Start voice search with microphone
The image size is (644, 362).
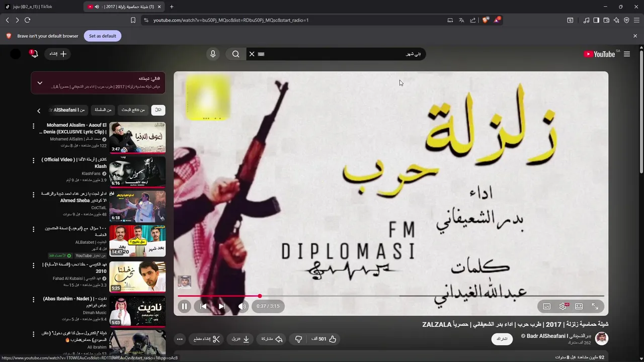coord(213,54)
